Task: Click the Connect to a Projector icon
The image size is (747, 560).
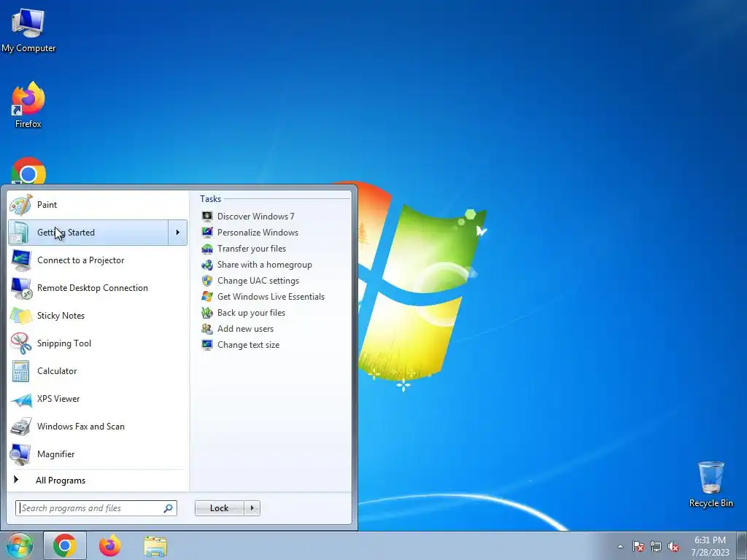Action: tap(20, 260)
